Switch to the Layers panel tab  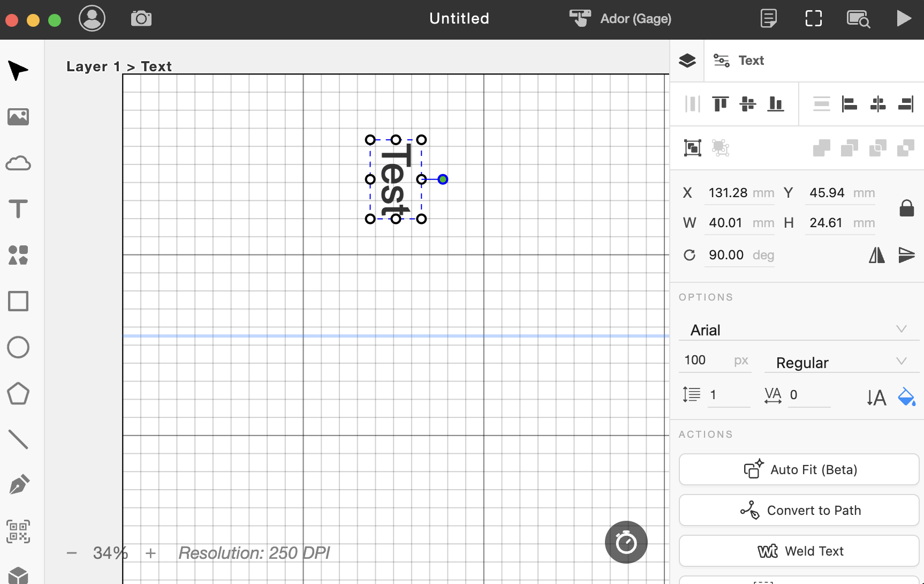click(x=687, y=61)
